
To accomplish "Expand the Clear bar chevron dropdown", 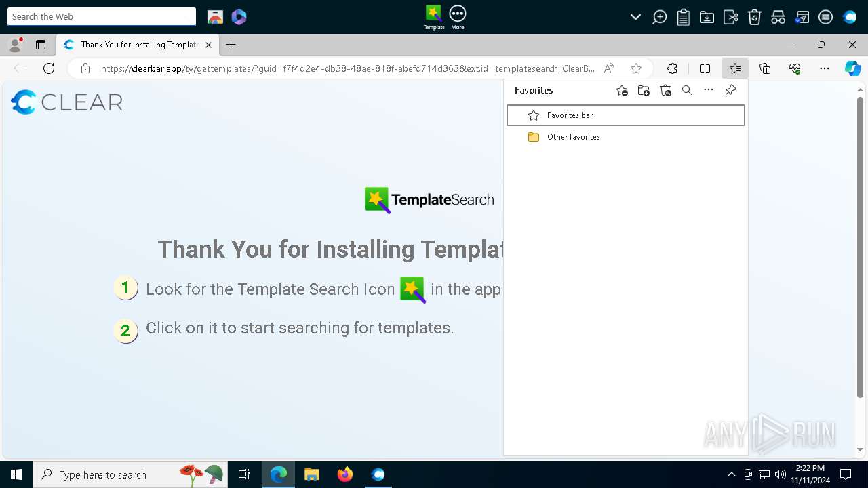I will [635, 17].
